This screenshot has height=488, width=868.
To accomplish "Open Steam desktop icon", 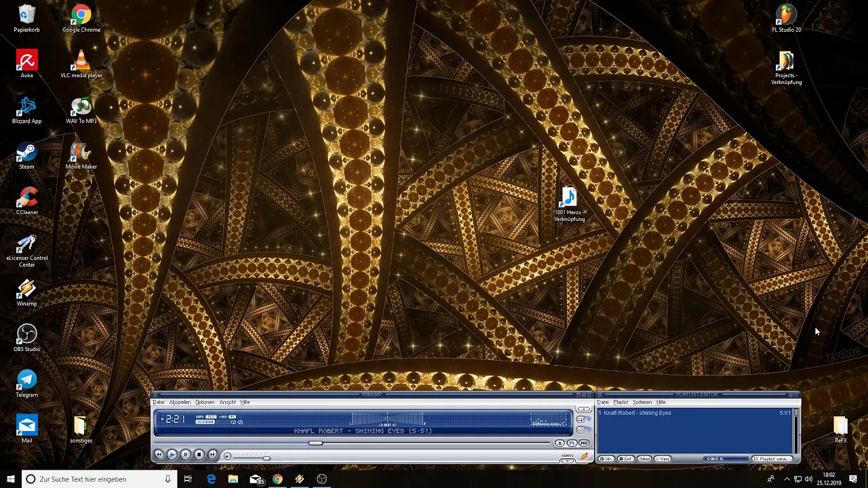I will tap(27, 155).
